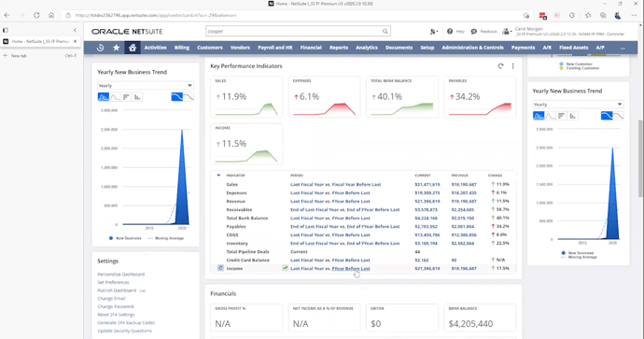Click the trend graph icon in Income row
The image size is (644, 339).
coord(285,268)
